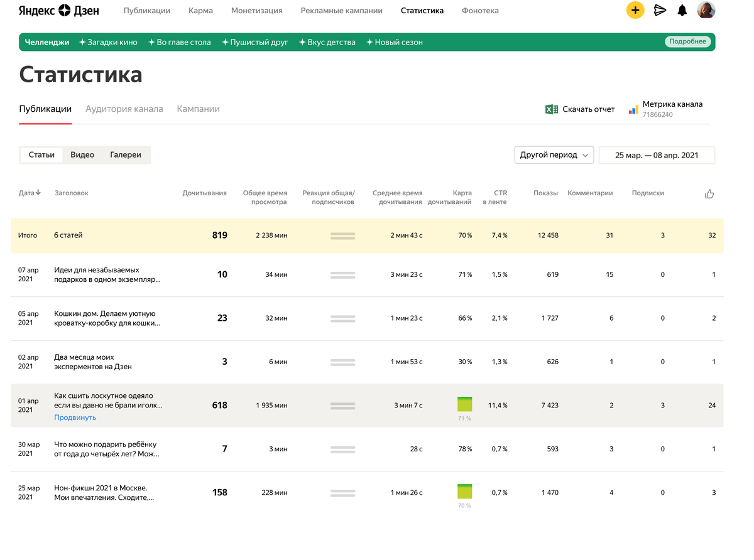The image size is (754, 560).
Task: Open the Публикации top navigation item
Action: pos(147,11)
